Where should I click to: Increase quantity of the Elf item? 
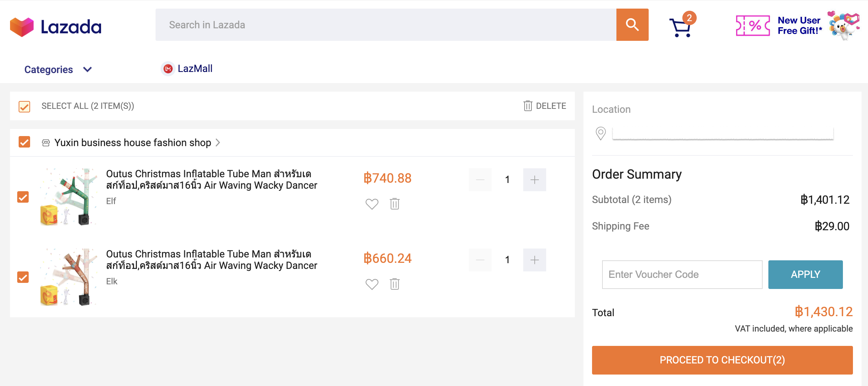coord(534,180)
